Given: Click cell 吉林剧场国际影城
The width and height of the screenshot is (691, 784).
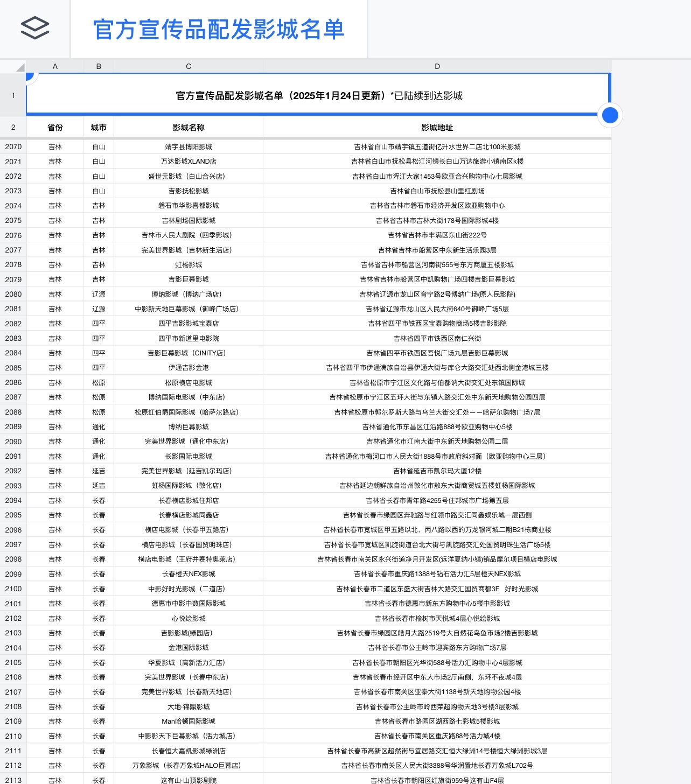Looking at the screenshot, I should [189, 220].
